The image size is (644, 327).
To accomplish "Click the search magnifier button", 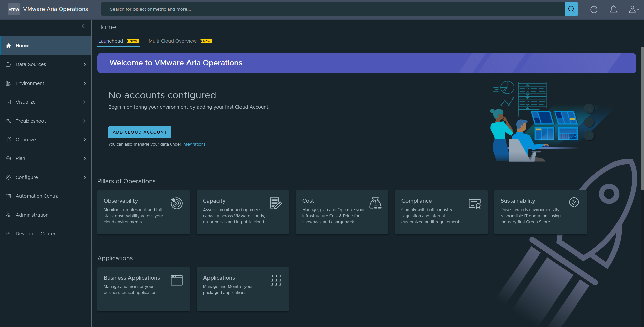I will point(571,9).
